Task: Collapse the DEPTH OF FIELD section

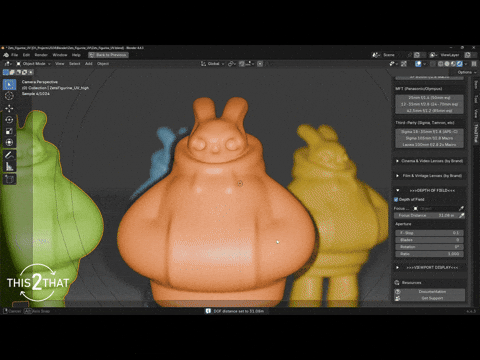Action: pyautogui.click(x=398, y=191)
